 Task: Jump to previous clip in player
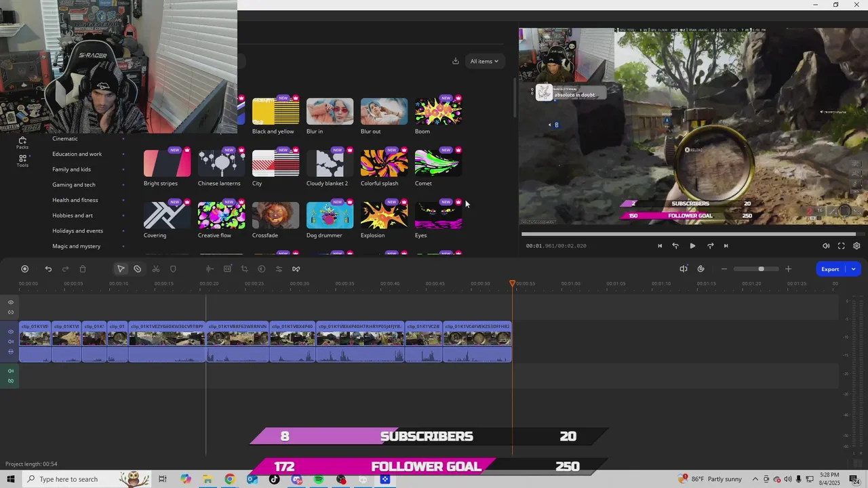pos(660,246)
